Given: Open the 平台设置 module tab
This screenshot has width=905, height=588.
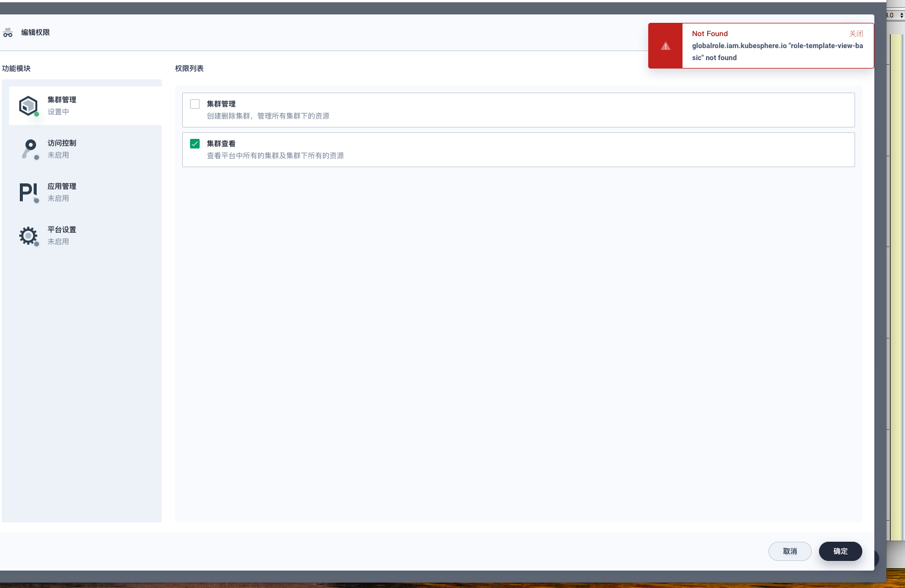Looking at the screenshot, I should (85, 236).
